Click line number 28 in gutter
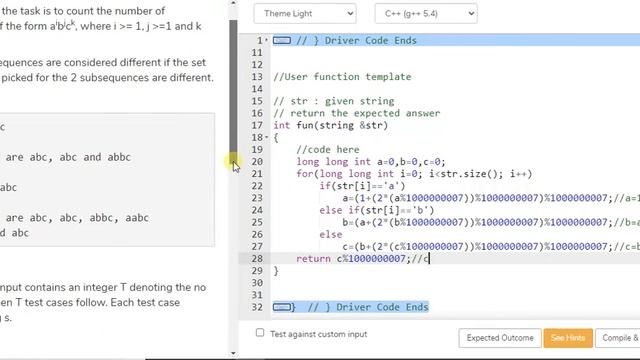This screenshot has width=640, height=360. (257, 259)
